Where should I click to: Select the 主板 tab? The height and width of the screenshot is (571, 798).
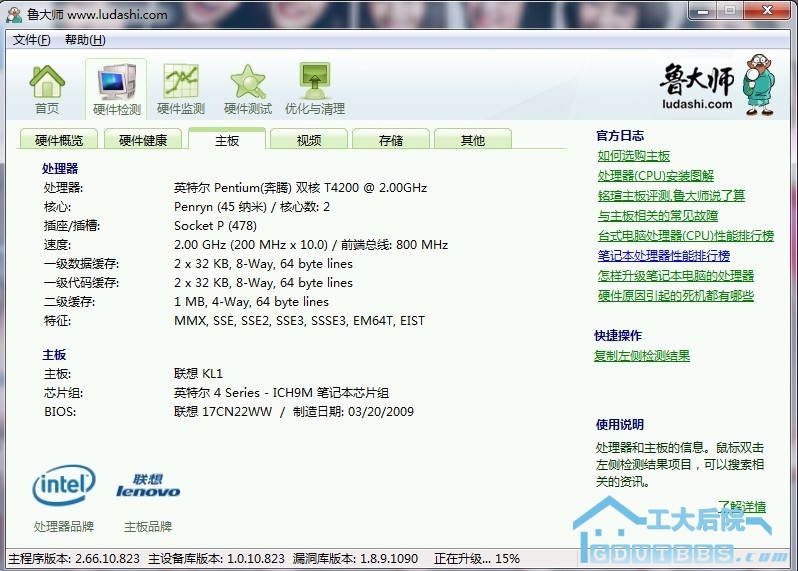(227, 139)
